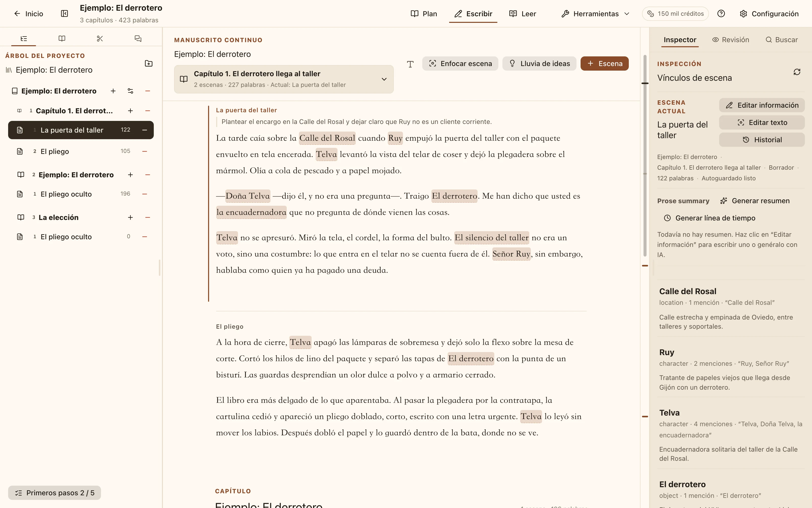
Task: Open the Herramientas dropdown menu
Action: 596,14
